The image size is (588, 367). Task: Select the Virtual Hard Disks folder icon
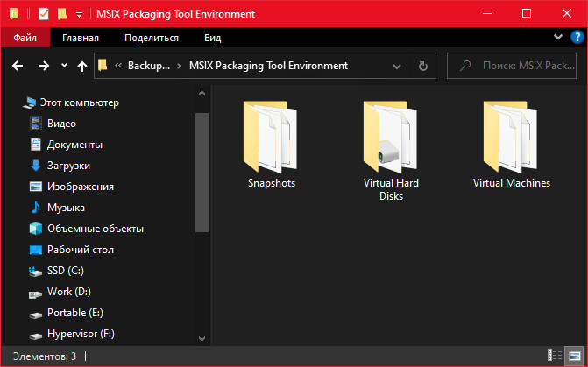coord(390,137)
